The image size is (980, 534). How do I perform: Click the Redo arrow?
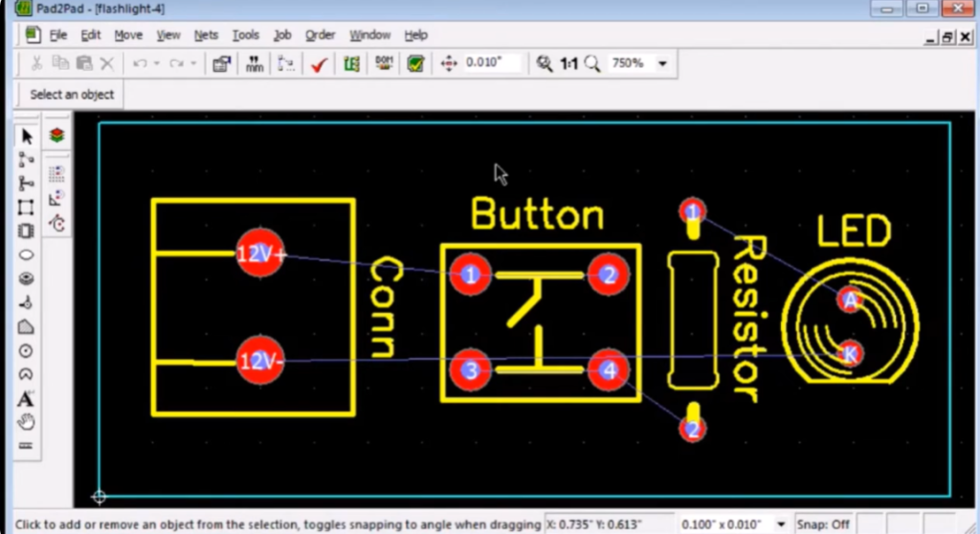point(176,62)
